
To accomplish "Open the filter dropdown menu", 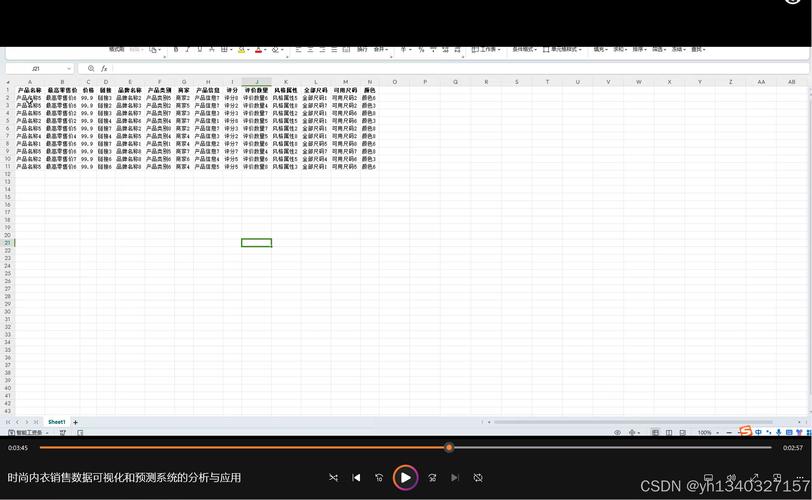I will pos(659,50).
